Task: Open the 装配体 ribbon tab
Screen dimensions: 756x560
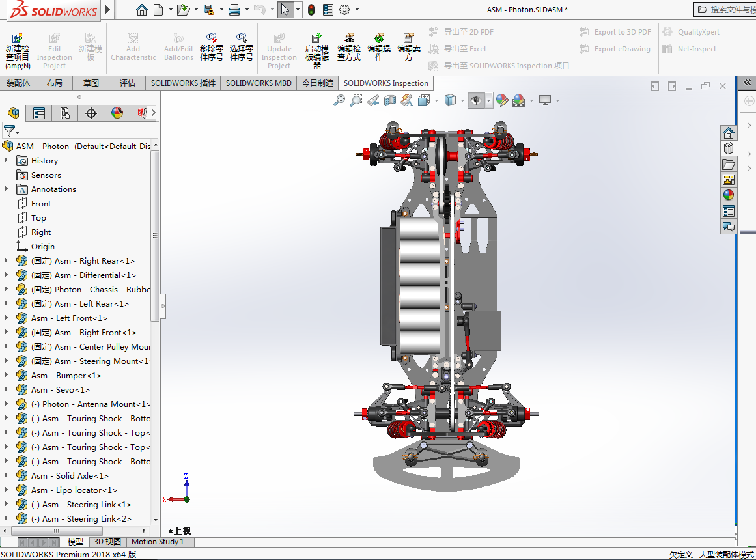Action: (18, 83)
